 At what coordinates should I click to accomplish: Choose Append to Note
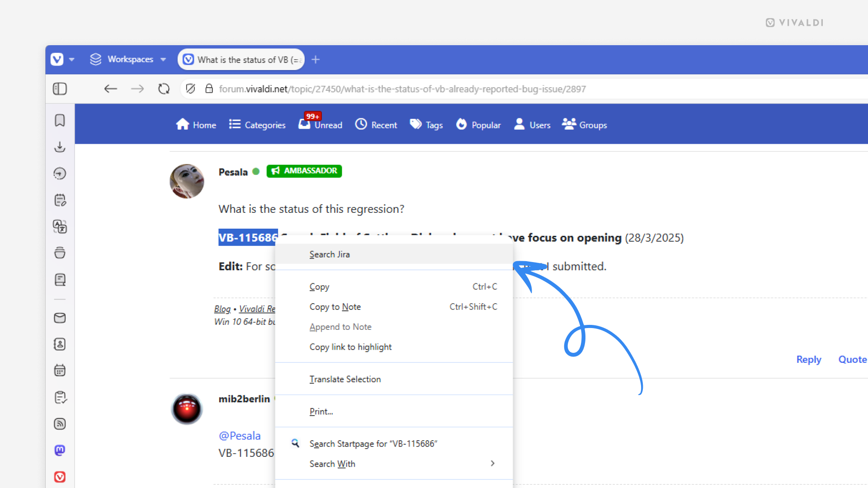tap(394, 327)
